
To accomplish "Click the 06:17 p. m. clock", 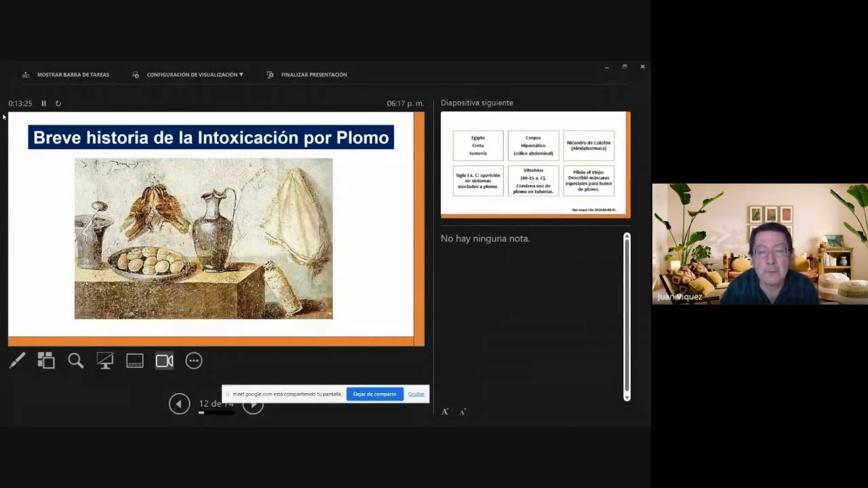I will coord(406,104).
